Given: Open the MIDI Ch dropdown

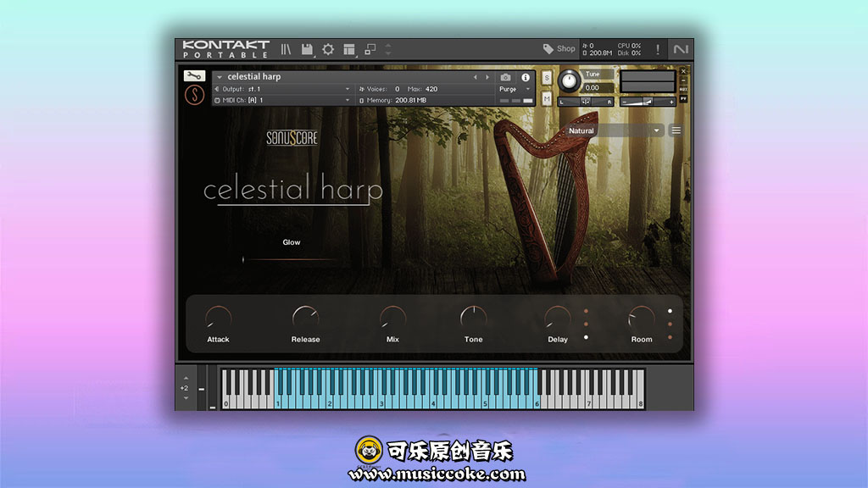Looking at the screenshot, I should coord(282,100).
